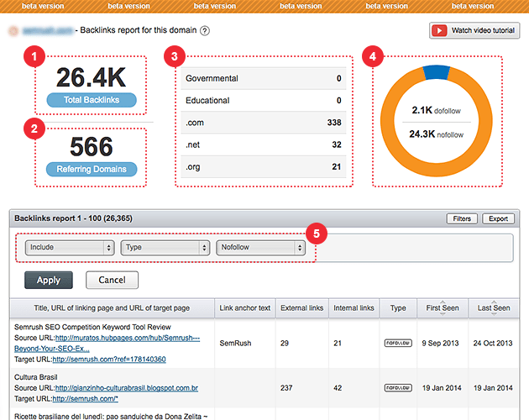Open the Type filter dropdown

point(165,248)
